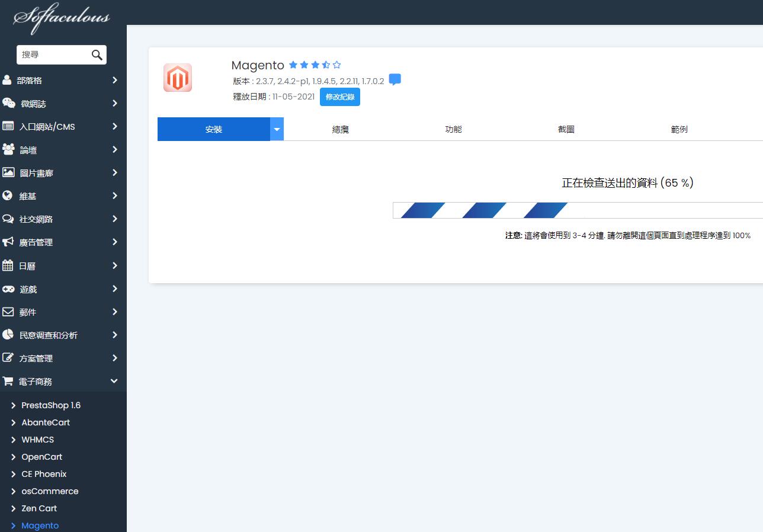Open AbanteCart in sidebar
The height and width of the screenshot is (532, 763).
coord(46,422)
